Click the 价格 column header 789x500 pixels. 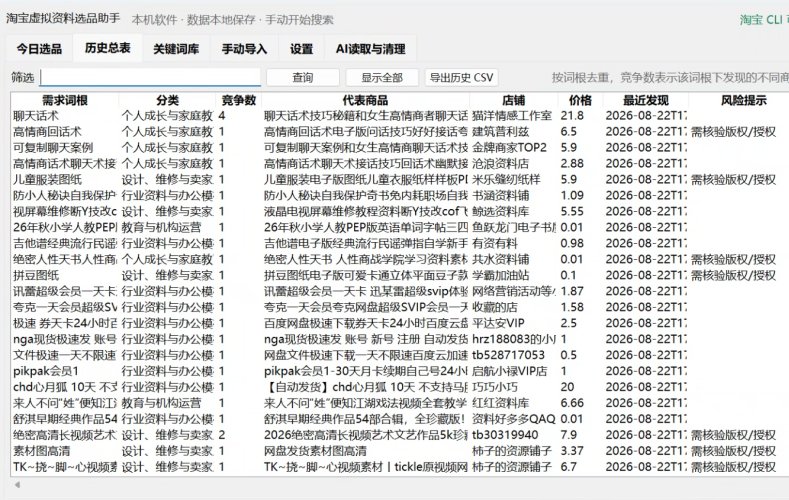[581, 100]
